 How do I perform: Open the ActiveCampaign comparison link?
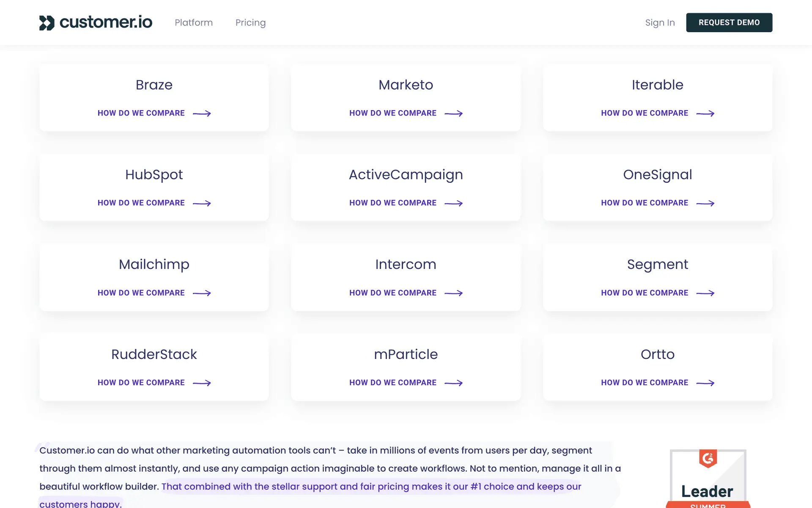[x=392, y=203]
